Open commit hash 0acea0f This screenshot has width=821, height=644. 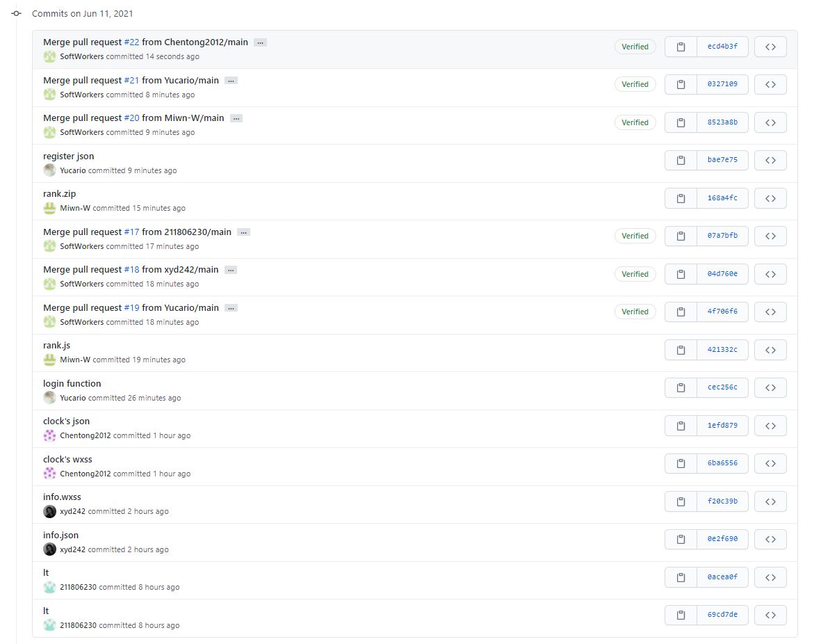point(722,577)
